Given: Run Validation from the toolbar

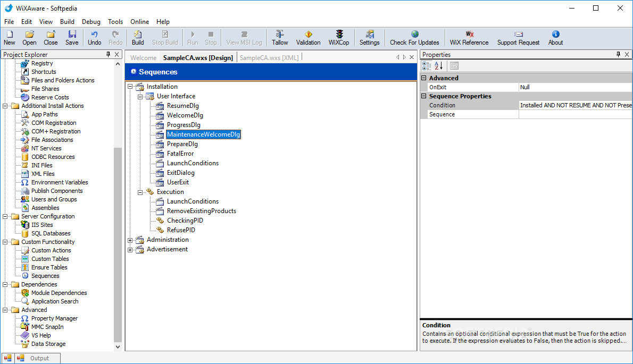Looking at the screenshot, I should pyautogui.click(x=308, y=38).
